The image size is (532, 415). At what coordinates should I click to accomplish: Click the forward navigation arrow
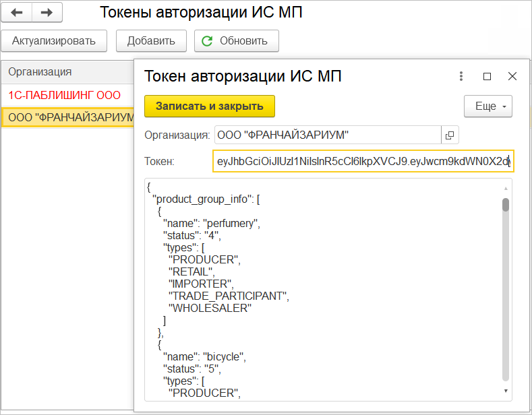point(47,13)
